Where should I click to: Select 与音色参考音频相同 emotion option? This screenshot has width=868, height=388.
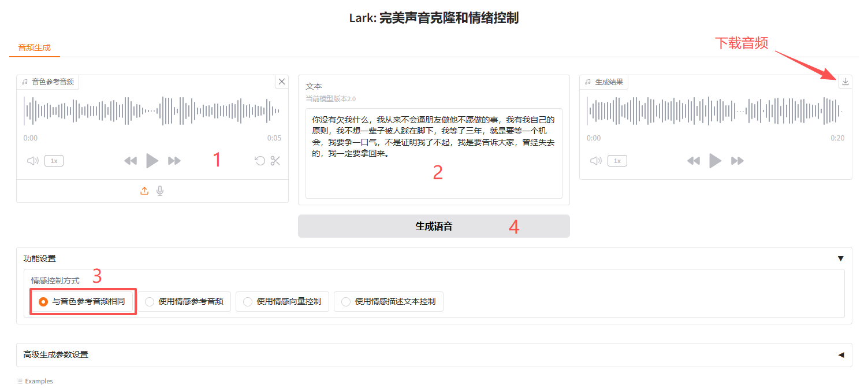pyautogui.click(x=83, y=301)
